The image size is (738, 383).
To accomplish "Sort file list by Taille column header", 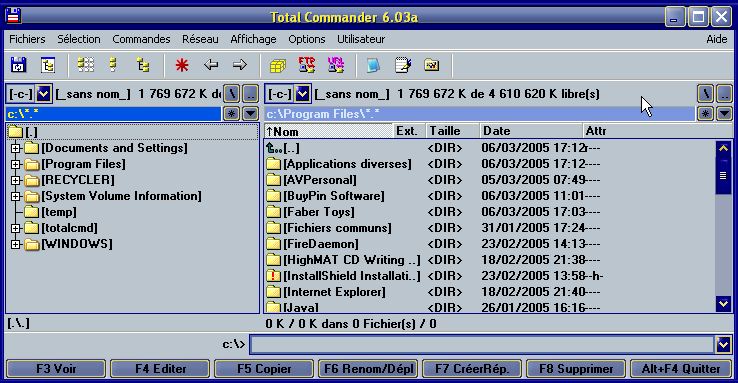I will pyautogui.click(x=453, y=131).
